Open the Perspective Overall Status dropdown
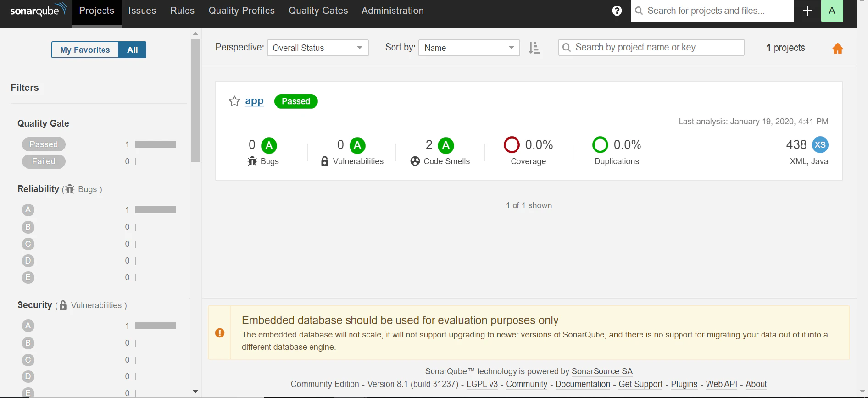This screenshot has width=868, height=398. pos(318,48)
